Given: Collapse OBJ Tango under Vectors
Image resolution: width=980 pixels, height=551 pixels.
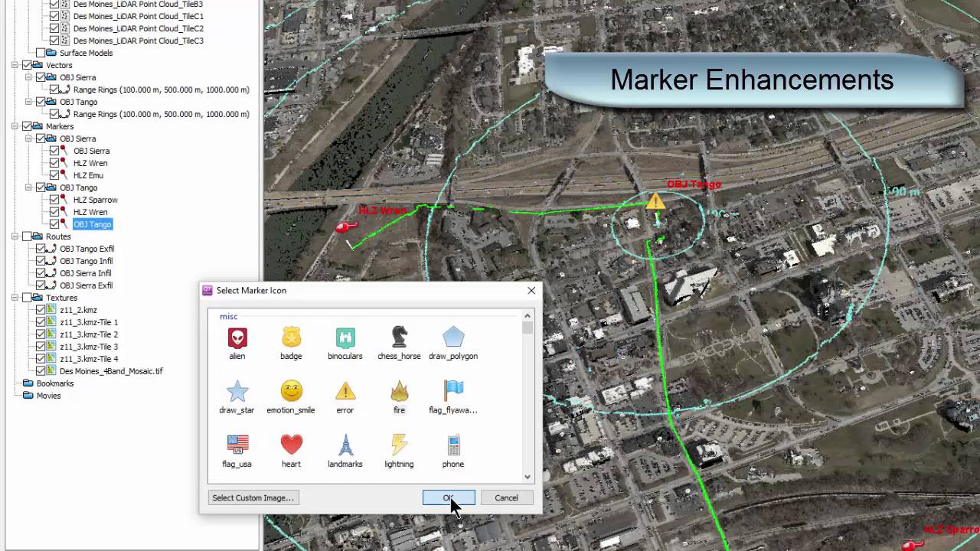Looking at the screenshot, I should (x=28, y=102).
